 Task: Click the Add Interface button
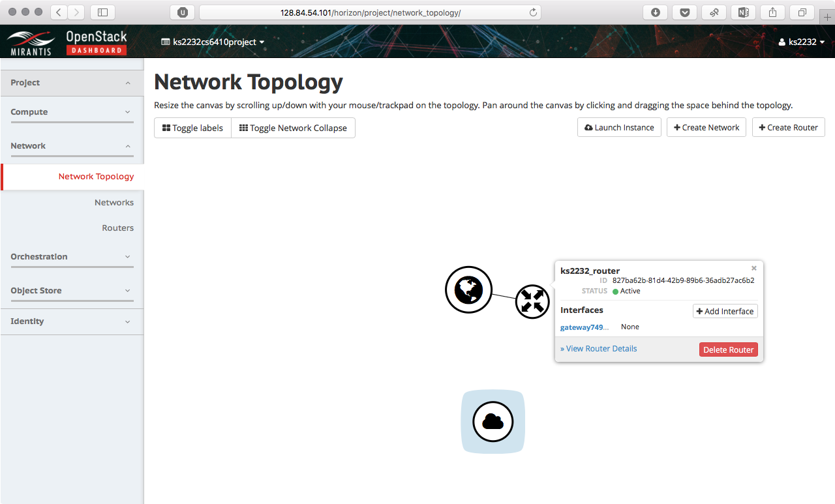[725, 312]
